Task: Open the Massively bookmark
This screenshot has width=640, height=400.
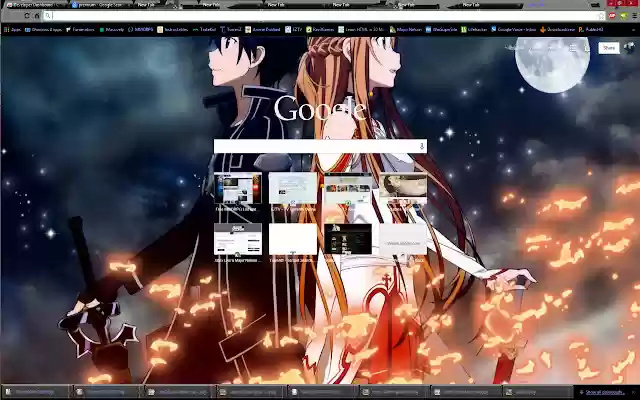Action: pos(111,29)
